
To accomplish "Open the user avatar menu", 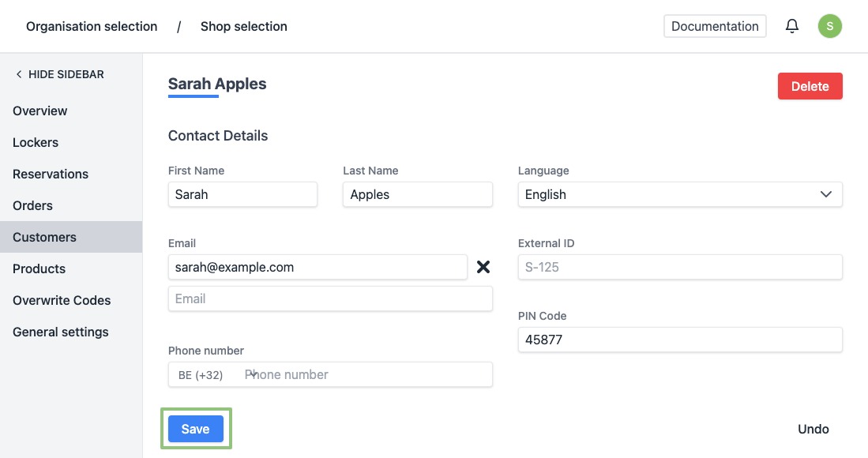I will [x=829, y=26].
